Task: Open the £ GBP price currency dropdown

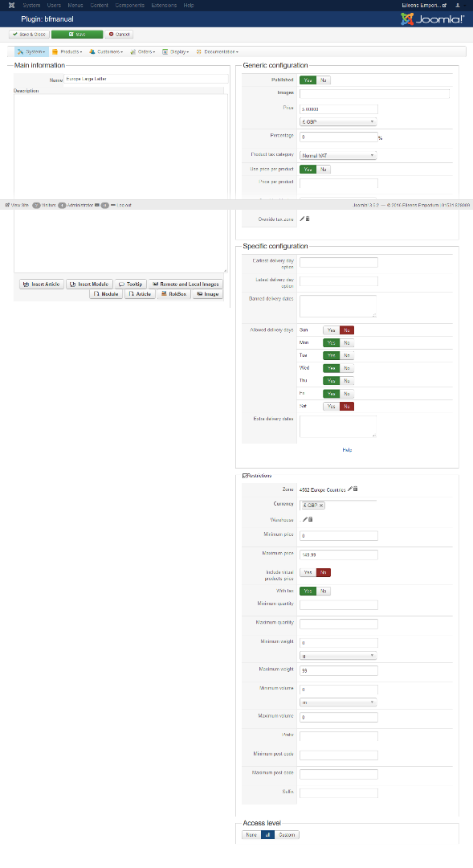Action: click(338, 121)
